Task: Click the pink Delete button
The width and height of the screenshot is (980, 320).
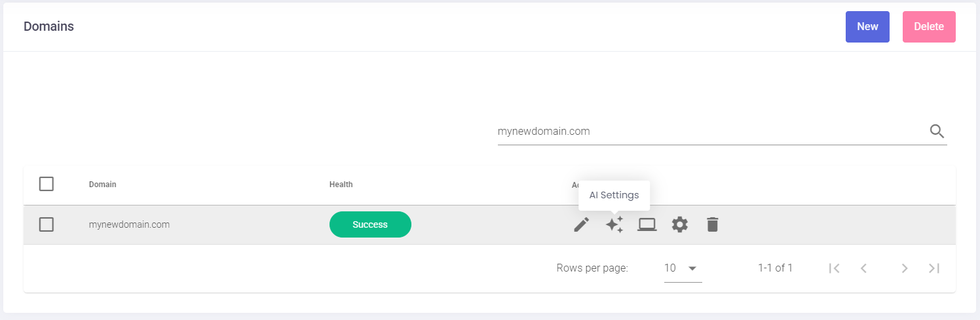Action: (929, 27)
